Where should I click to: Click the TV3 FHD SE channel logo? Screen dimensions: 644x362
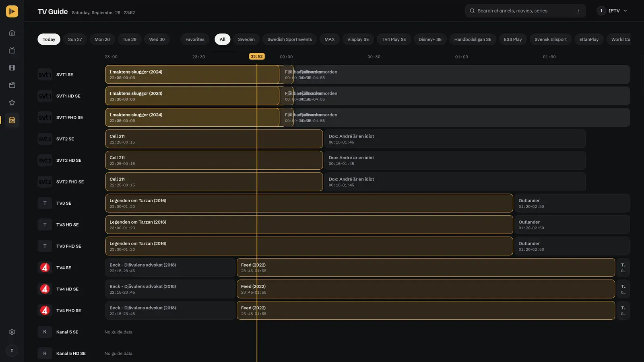[x=45, y=246]
